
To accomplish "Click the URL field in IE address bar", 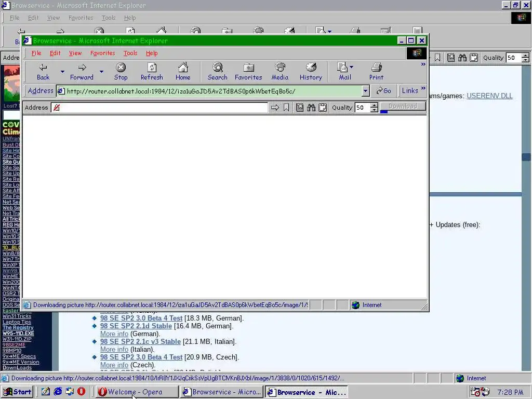I will point(209,91).
